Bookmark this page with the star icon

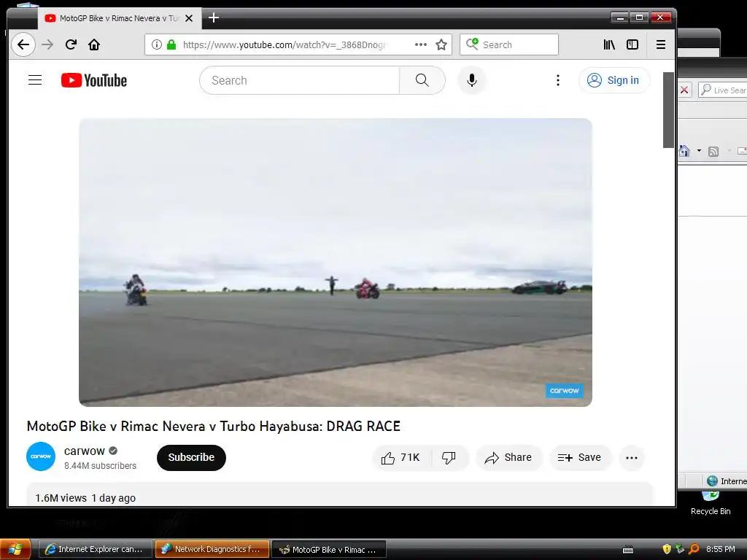(441, 44)
